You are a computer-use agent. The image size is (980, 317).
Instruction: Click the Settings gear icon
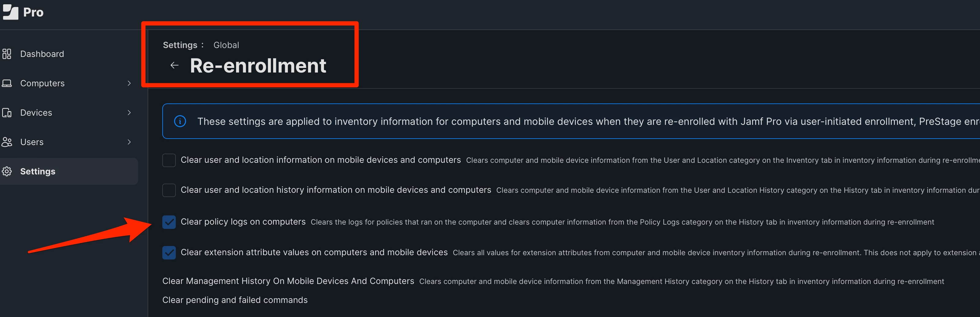pyautogui.click(x=6, y=171)
